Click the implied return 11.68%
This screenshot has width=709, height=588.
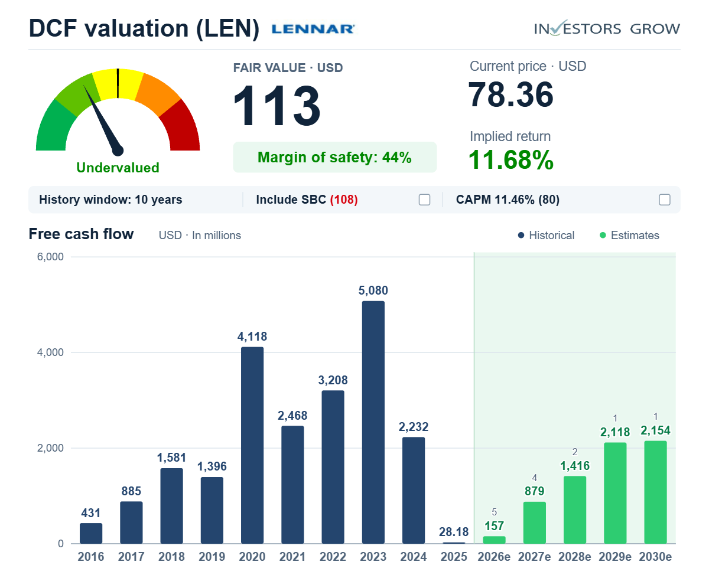(x=511, y=160)
